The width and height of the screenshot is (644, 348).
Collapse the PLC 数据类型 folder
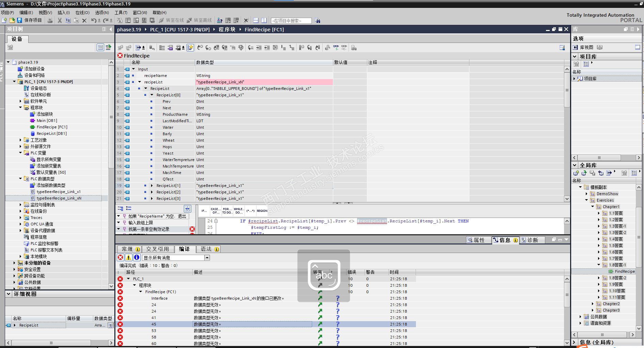[x=20, y=179]
